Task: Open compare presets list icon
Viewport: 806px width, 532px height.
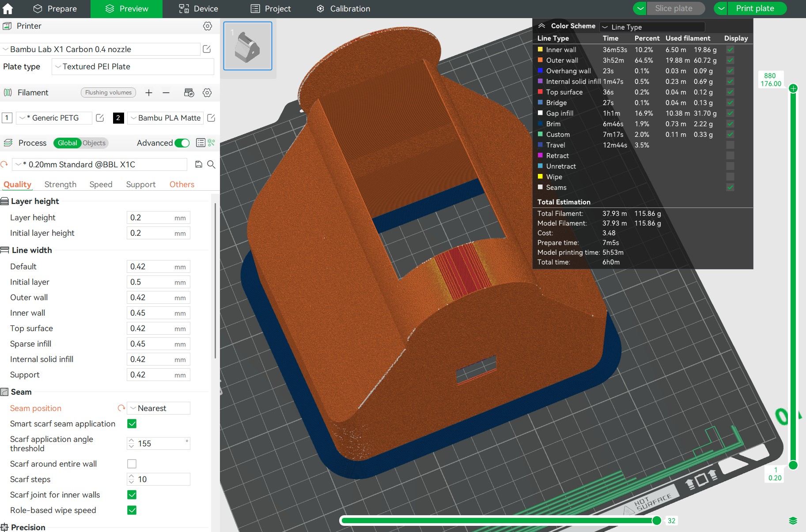Action: coord(201,143)
